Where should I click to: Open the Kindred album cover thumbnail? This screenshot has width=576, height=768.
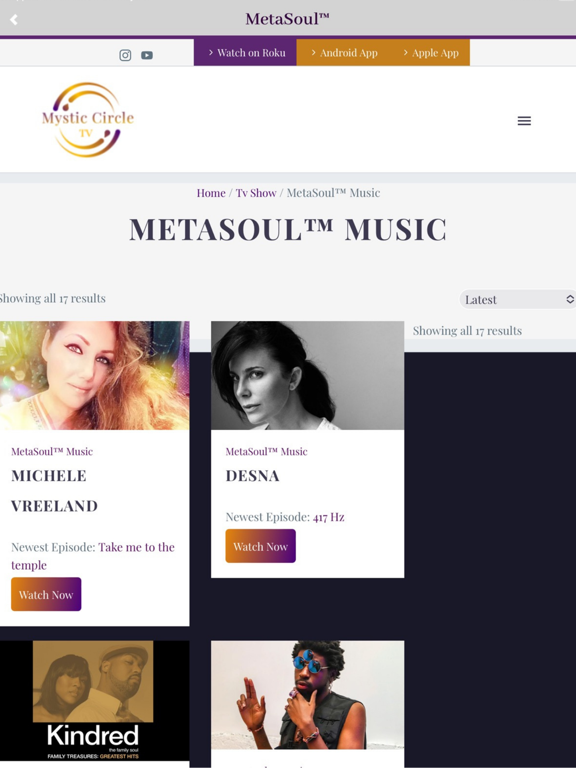[x=95, y=700]
